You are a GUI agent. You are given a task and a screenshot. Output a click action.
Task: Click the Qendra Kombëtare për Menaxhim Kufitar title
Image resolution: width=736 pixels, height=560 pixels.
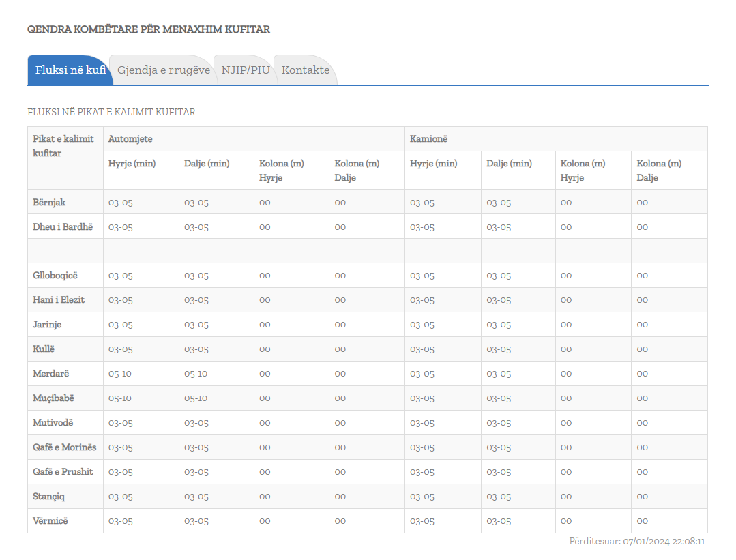coord(149,29)
